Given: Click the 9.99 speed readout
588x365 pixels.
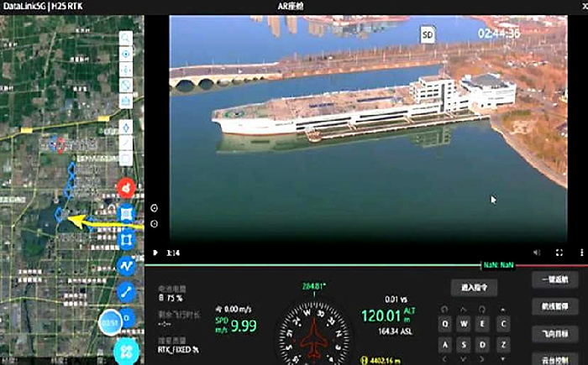Looking at the screenshot, I should (x=244, y=326).
